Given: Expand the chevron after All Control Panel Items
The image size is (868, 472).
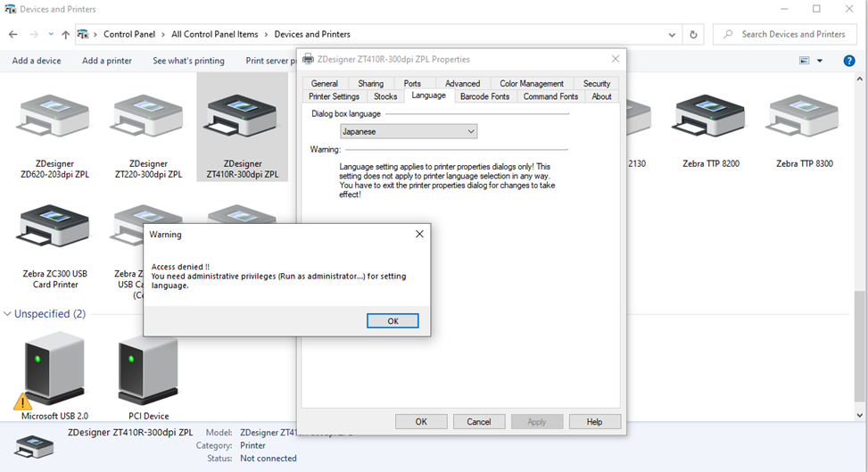Looking at the screenshot, I should click(266, 34).
